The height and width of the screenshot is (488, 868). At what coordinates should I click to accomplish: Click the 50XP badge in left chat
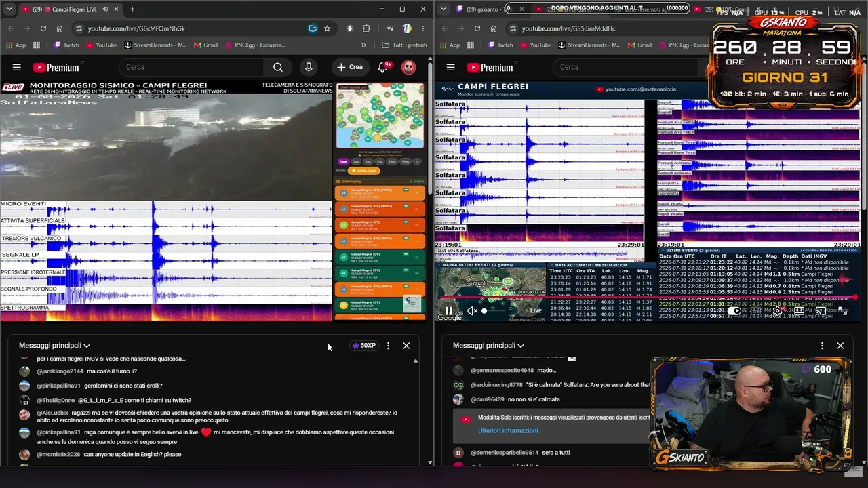(x=363, y=346)
